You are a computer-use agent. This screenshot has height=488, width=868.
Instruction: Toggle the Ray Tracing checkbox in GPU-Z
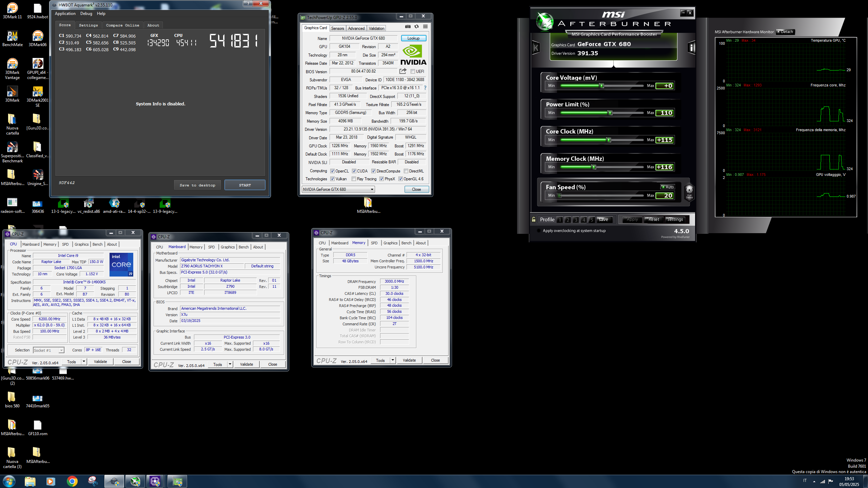(x=354, y=179)
